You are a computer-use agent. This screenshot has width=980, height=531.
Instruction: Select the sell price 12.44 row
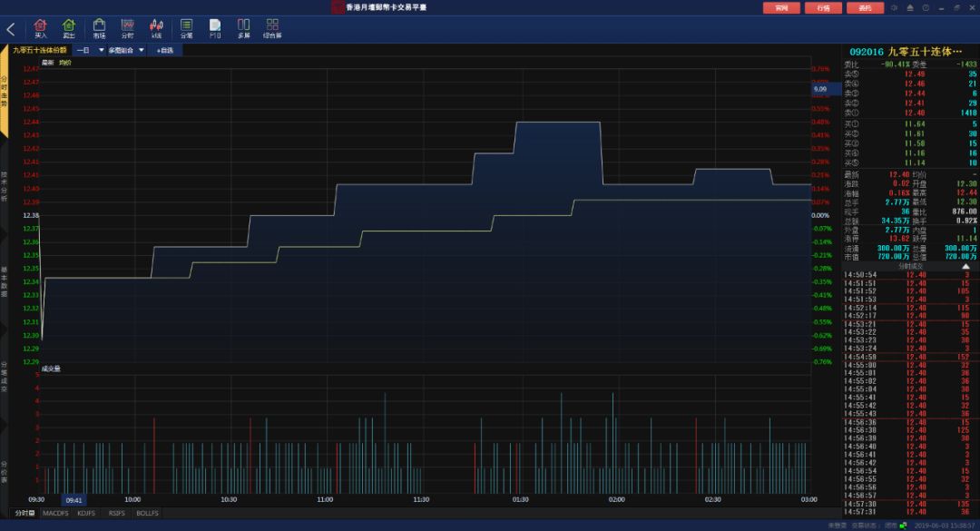click(910, 93)
